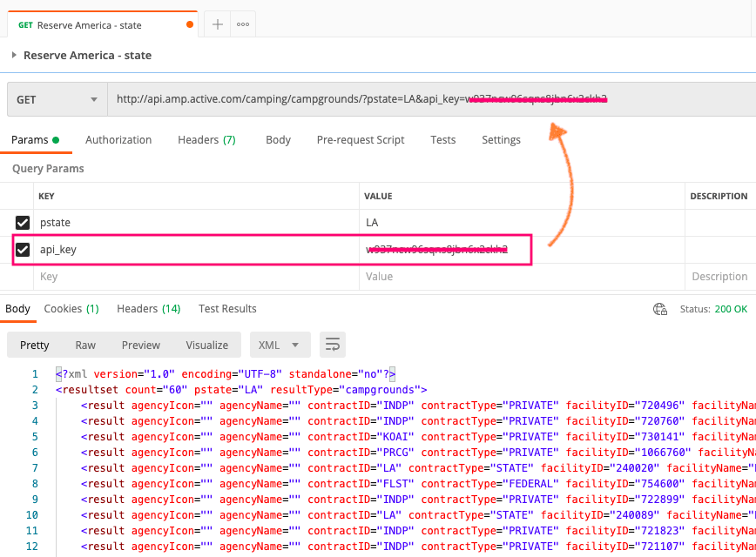
Task: Click the orange unsaved dot on request tab
Action: (190, 24)
